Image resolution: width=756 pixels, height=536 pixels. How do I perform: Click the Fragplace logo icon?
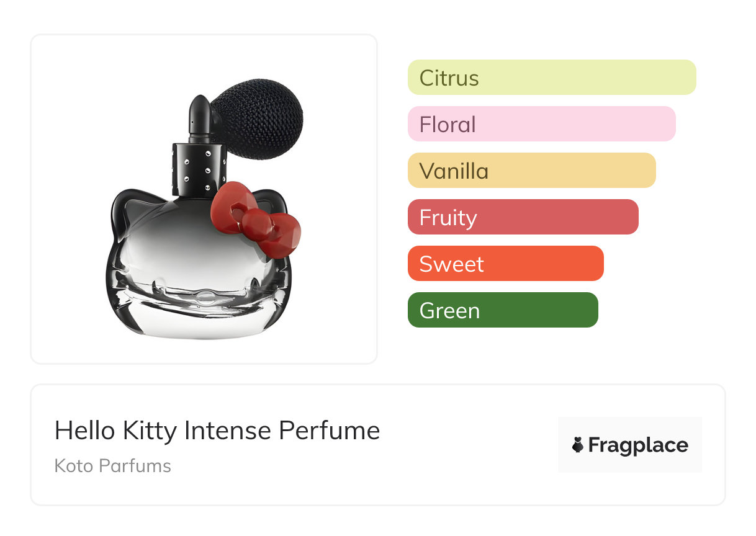[578, 445]
